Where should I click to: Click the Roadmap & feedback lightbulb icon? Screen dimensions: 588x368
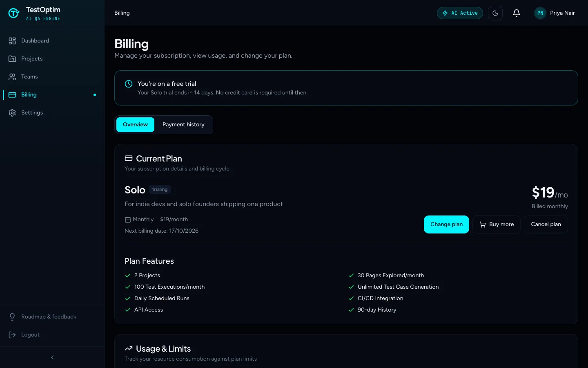(x=12, y=317)
